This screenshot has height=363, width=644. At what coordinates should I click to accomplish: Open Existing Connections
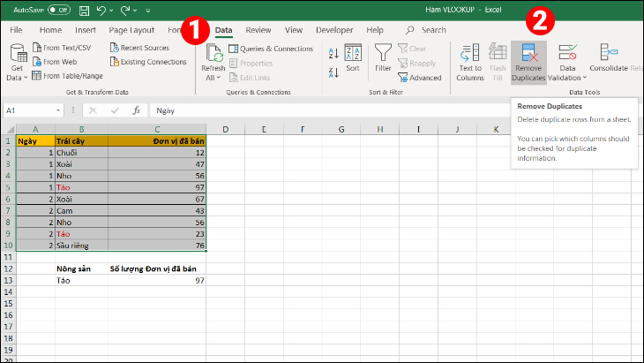click(x=148, y=62)
